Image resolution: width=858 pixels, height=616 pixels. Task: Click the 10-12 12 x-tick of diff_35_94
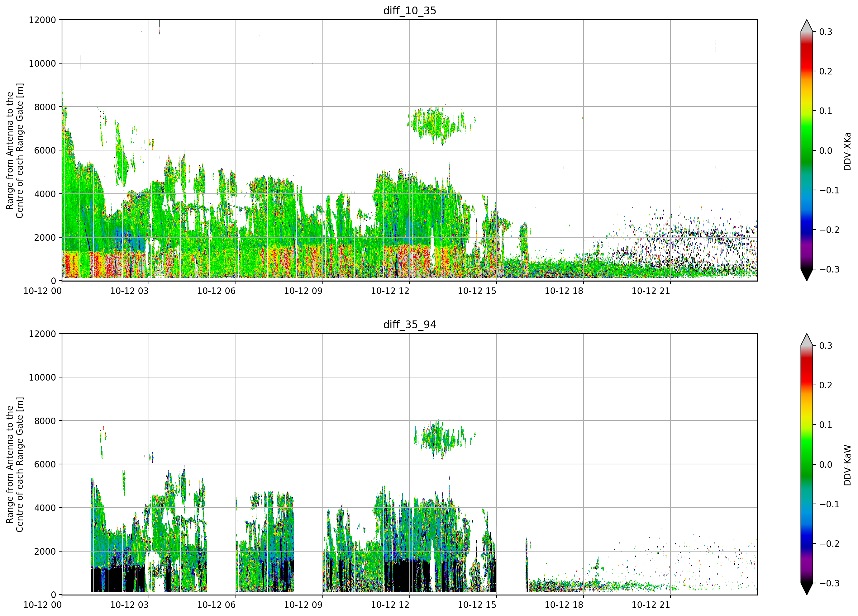[x=390, y=605]
